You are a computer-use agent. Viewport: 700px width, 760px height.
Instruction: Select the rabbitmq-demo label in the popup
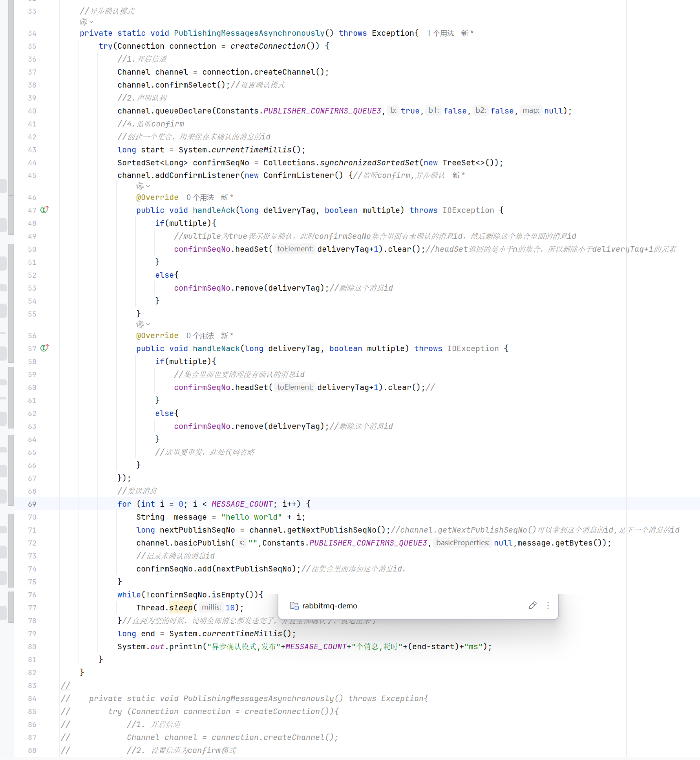click(x=330, y=606)
